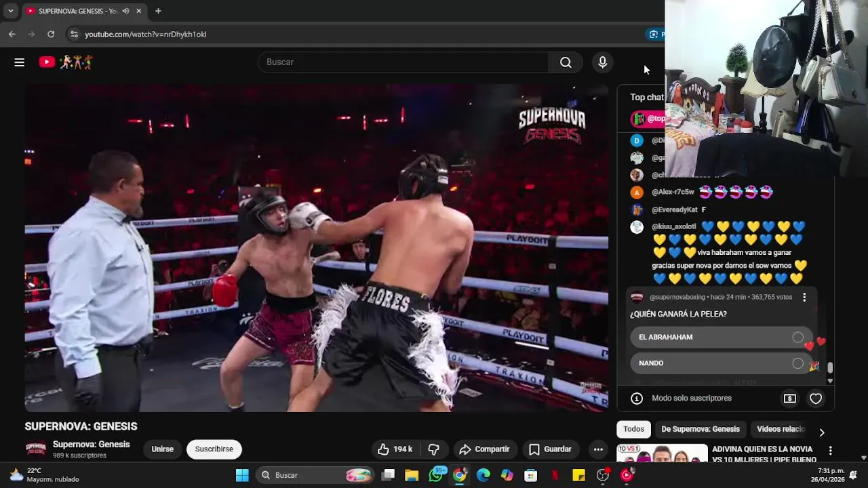The height and width of the screenshot is (488, 868).
Task: View site information icon in address bar
Action: 74,34
